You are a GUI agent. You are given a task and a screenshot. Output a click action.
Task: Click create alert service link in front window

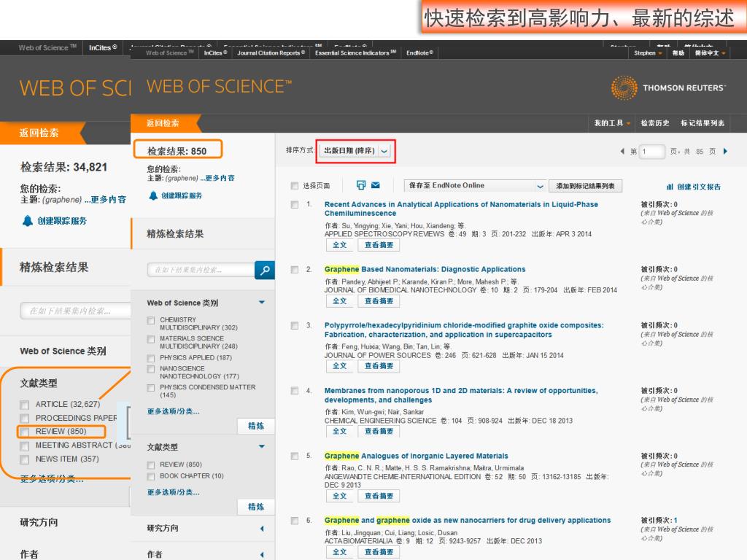tap(182, 195)
